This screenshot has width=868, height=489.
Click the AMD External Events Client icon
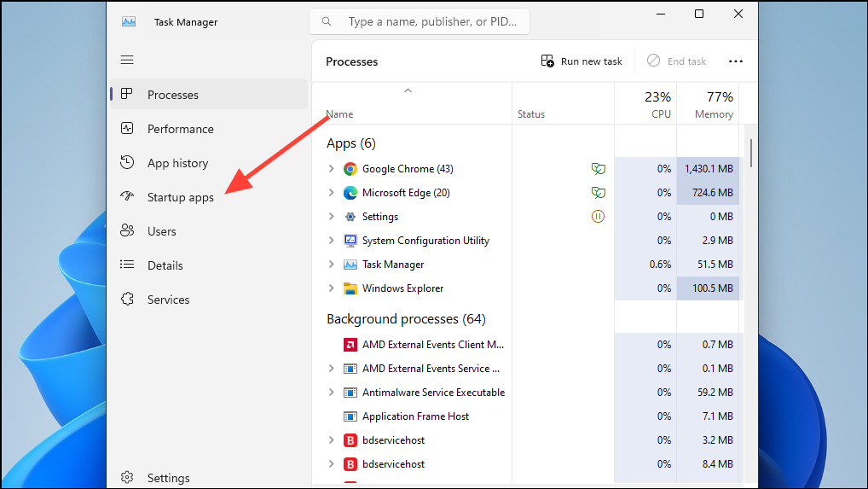350,345
